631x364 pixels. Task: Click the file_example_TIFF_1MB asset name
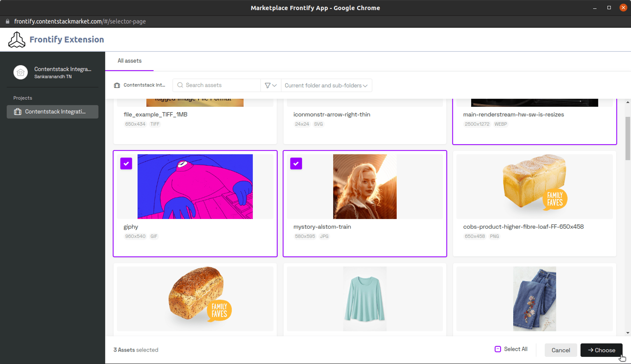(x=156, y=115)
